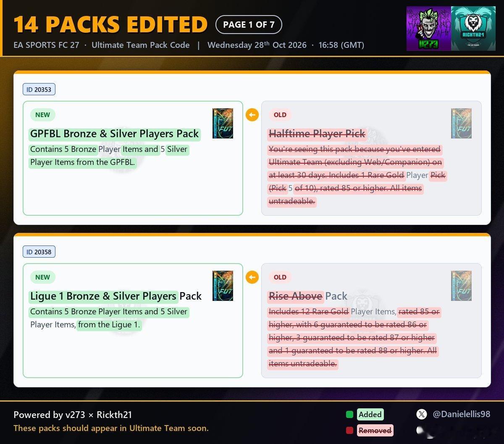Click the 'Removed' legend label
The width and height of the screenshot is (504, 444).
click(x=375, y=430)
